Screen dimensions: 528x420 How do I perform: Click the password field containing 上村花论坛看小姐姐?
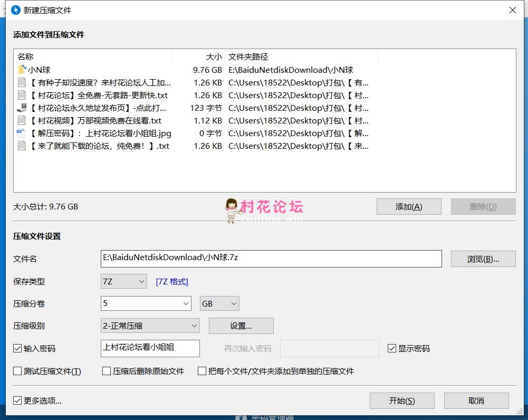150,348
